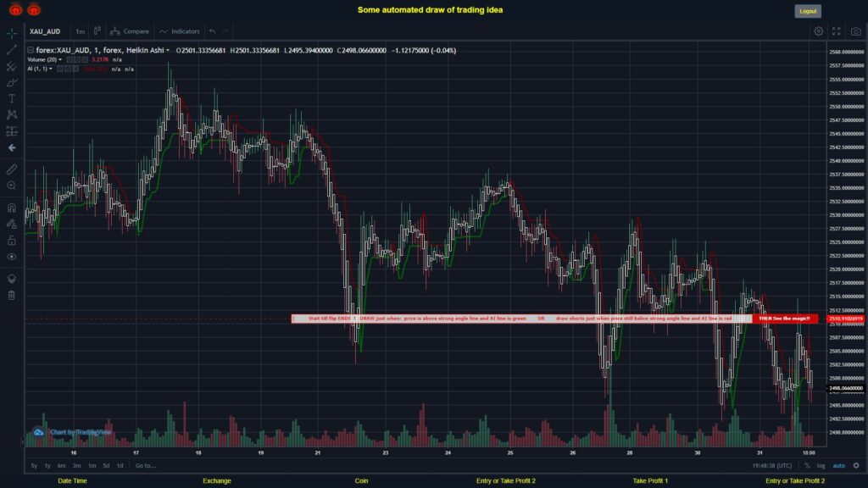Select the 1m time range at bottom

point(92,466)
